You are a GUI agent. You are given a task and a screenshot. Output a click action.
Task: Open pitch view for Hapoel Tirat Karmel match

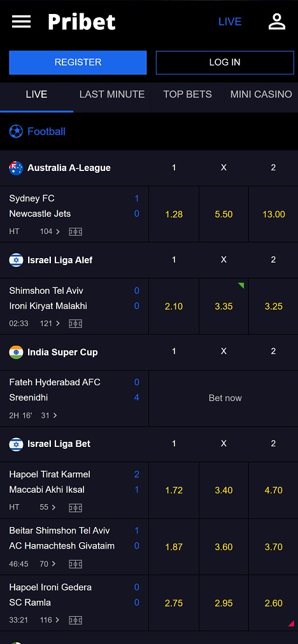[75, 508]
